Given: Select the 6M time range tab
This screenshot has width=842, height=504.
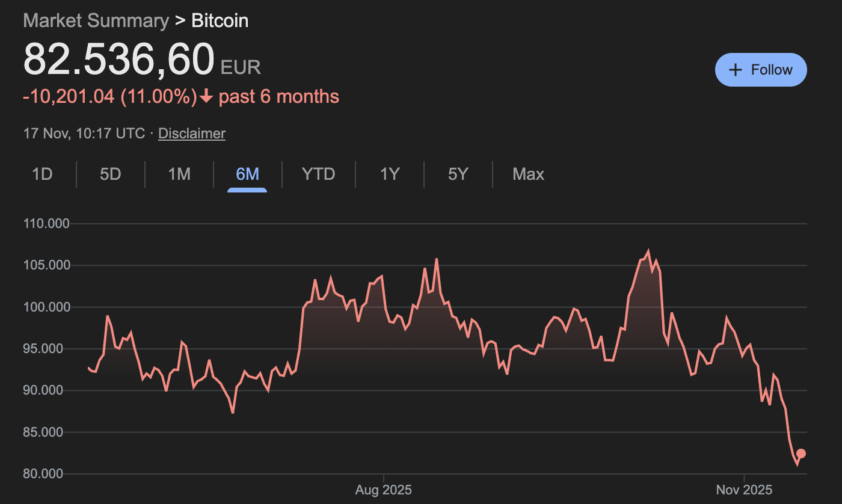Looking at the screenshot, I should [x=247, y=174].
